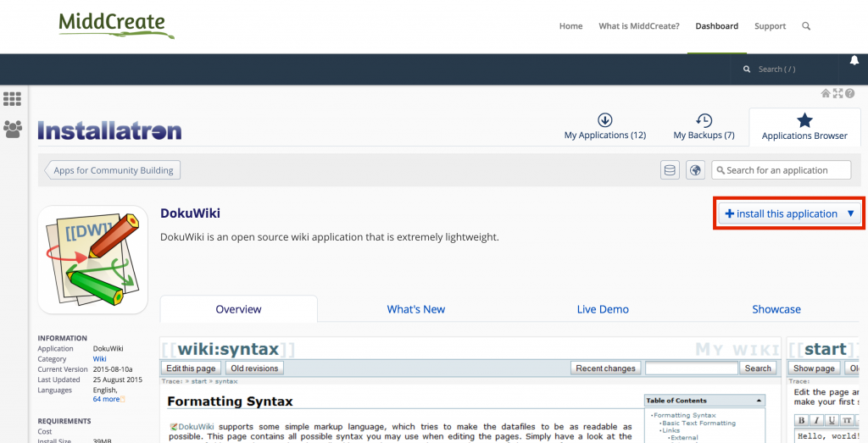Open the notifications bell
868x443 pixels.
tap(854, 60)
